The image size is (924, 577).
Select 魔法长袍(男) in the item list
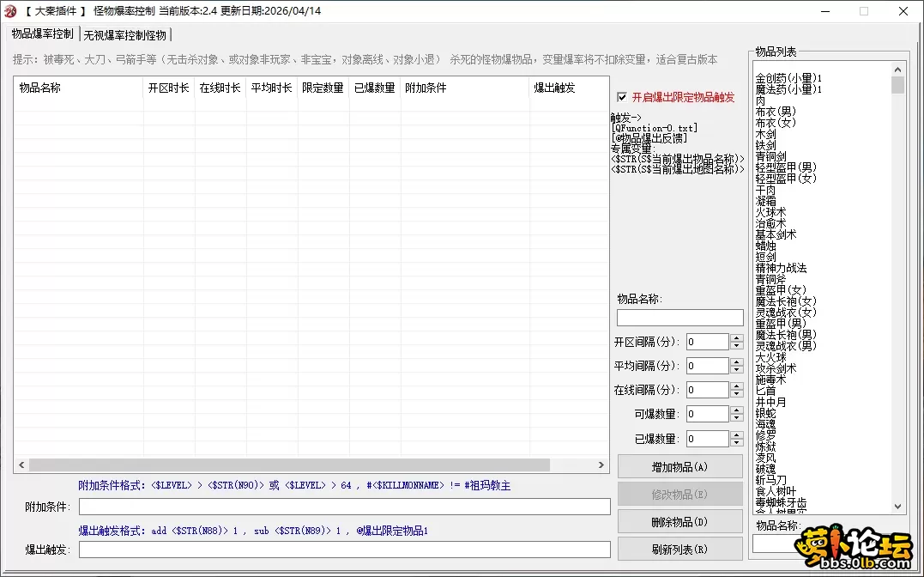click(786, 335)
